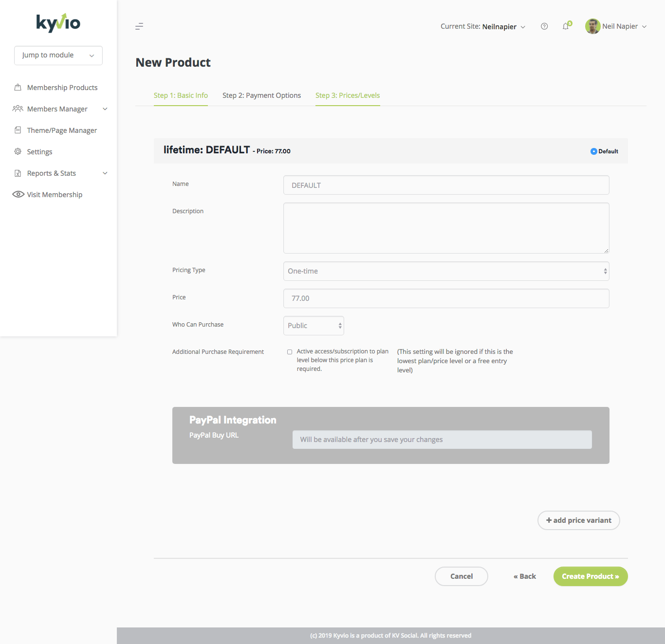
Task: Open the notifications bell icon
Action: [566, 26]
